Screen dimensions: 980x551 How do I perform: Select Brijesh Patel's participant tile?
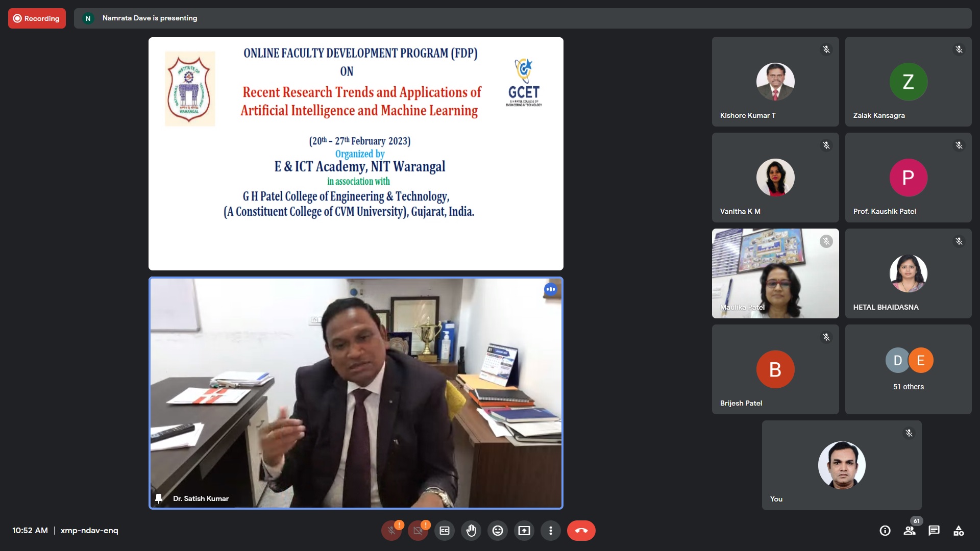775,369
